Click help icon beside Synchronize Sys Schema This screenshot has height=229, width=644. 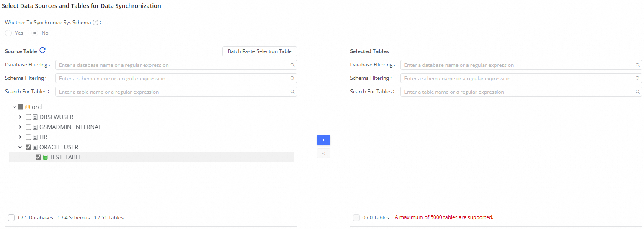(95, 23)
